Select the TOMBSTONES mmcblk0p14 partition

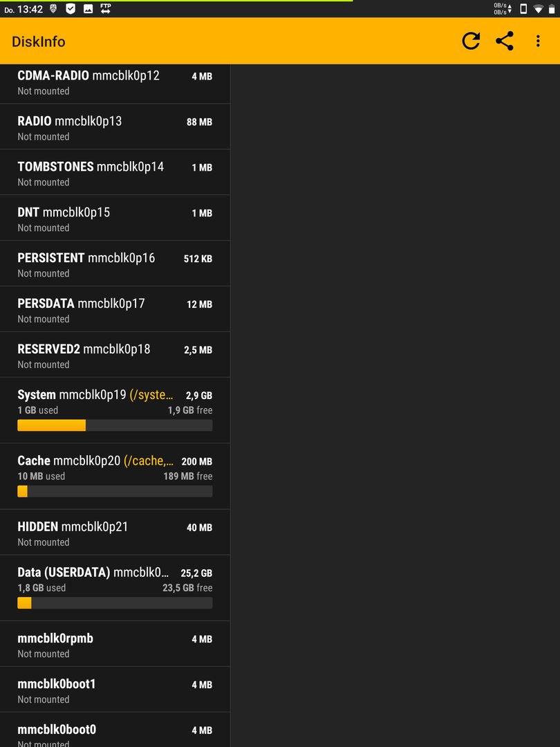115,172
